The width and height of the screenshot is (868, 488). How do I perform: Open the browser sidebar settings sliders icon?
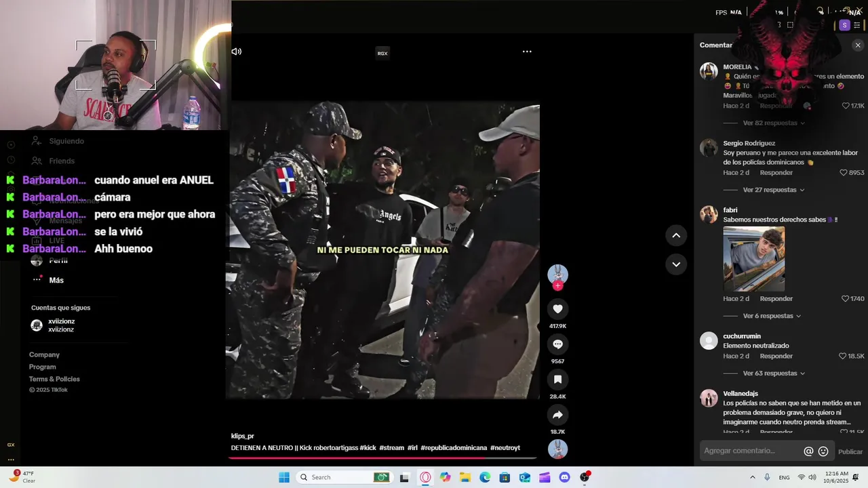(857, 25)
